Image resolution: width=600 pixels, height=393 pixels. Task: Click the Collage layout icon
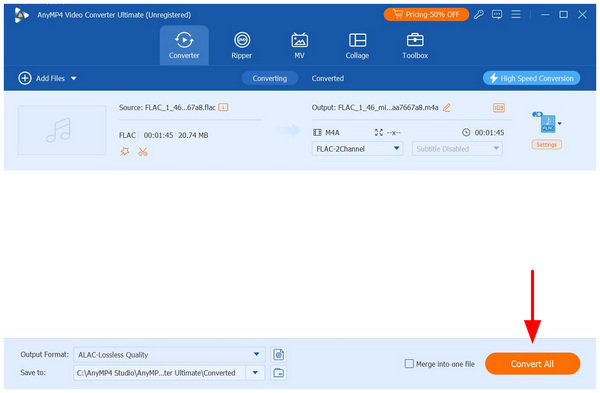[357, 40]
